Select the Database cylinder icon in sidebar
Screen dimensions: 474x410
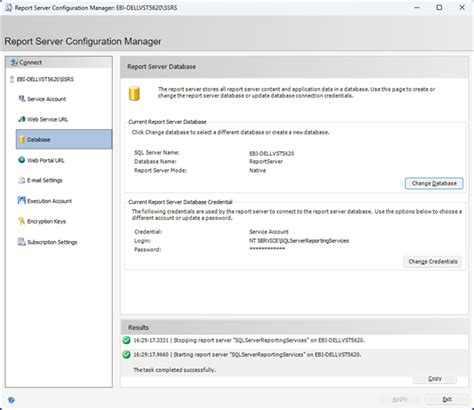(22, 139)
